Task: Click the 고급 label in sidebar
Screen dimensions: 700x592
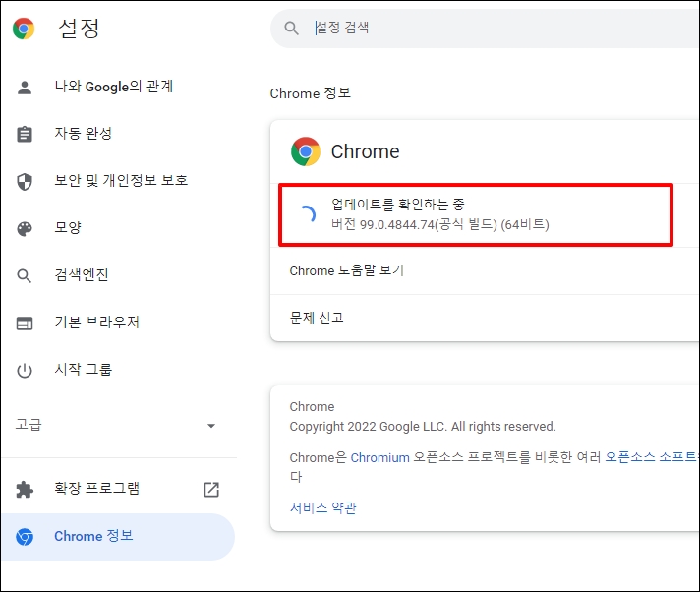Action: pos(29,425)
